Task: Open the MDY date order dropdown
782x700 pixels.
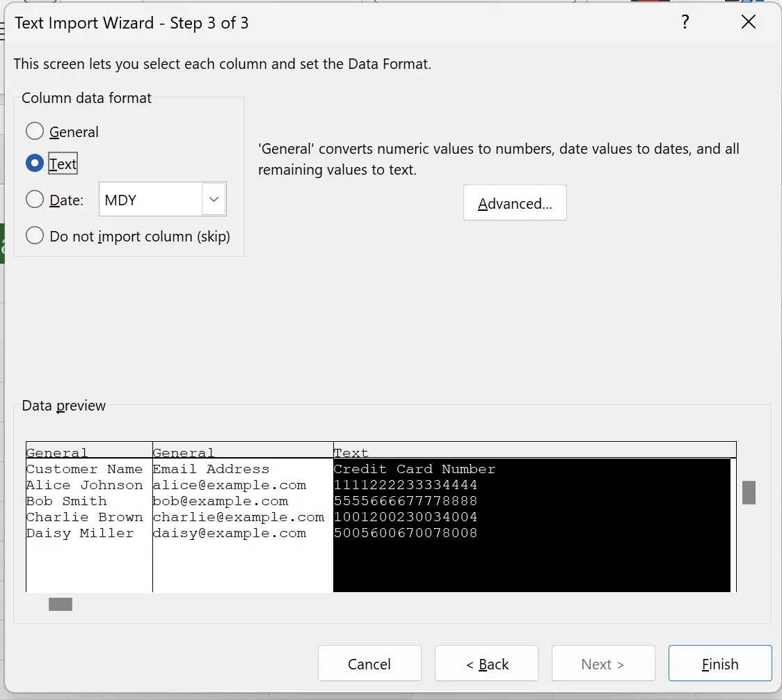Action: pyautogui.click(x=213, y=200)
